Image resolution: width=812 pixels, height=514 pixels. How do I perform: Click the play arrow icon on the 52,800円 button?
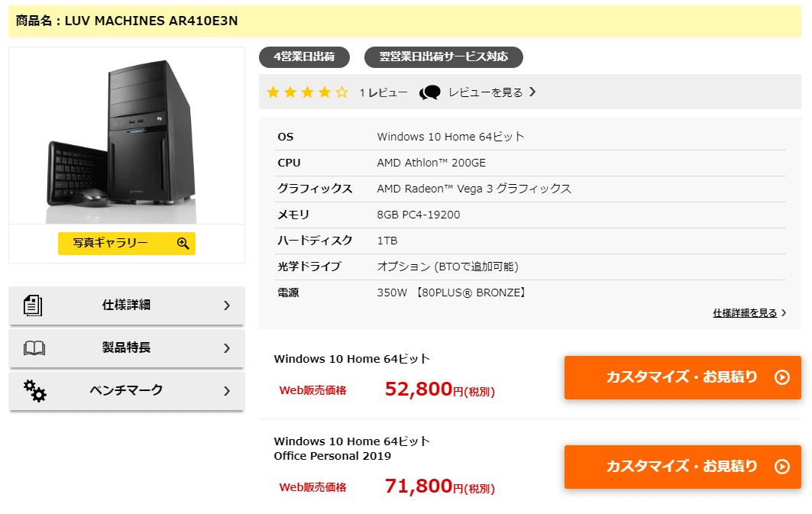[781, 377]
